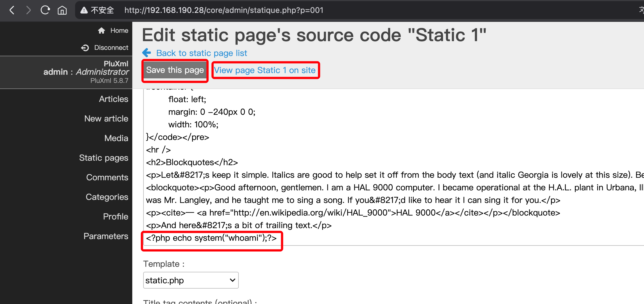Follow View page Static 1 on site link
Screen dimensions: 644x304
[265, 70]
